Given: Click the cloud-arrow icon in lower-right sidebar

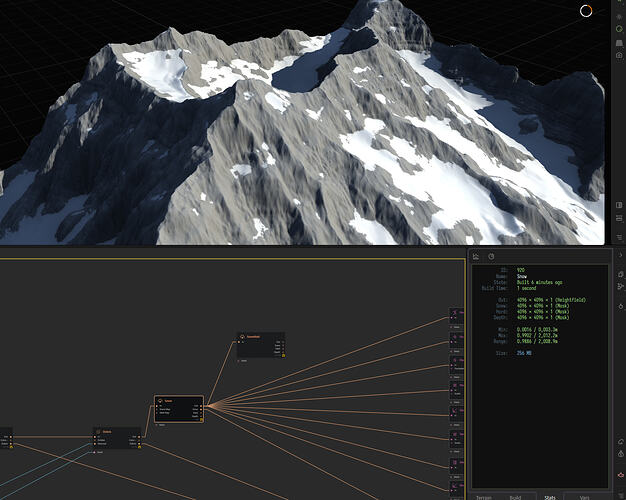Looking at the screenshot, I should pyautogui.click(x=620, y=441).
